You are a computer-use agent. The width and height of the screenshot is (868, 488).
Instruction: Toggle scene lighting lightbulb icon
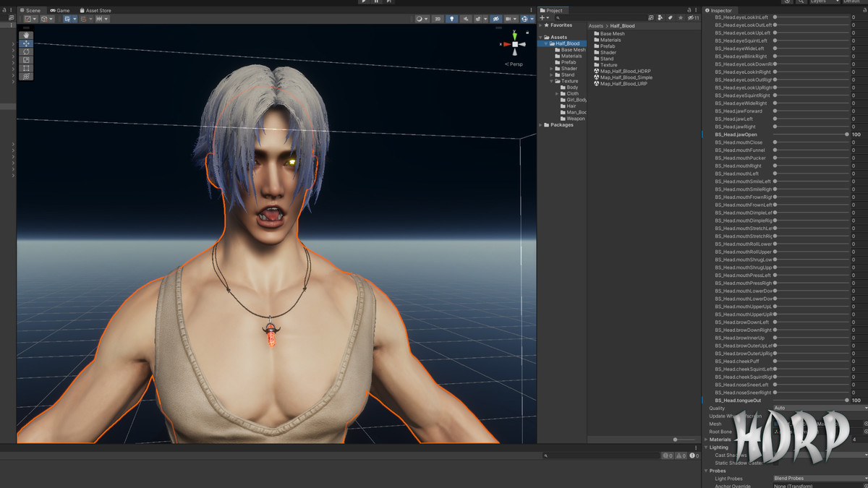click(x=452, y=19)
